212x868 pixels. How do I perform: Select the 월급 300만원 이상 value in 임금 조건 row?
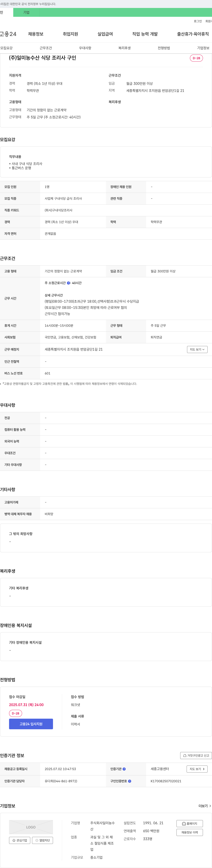[163, 271]
